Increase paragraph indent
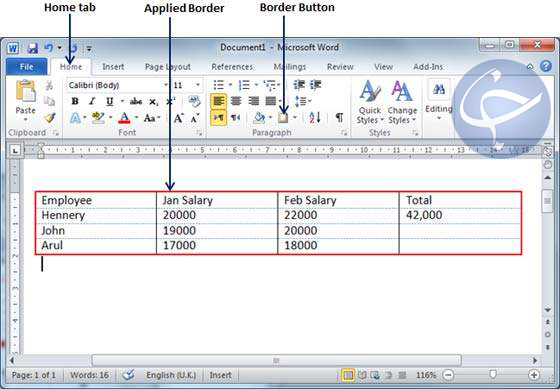This screenshot has height=389, width=560. pyautogui.click(x=316, y=85)
